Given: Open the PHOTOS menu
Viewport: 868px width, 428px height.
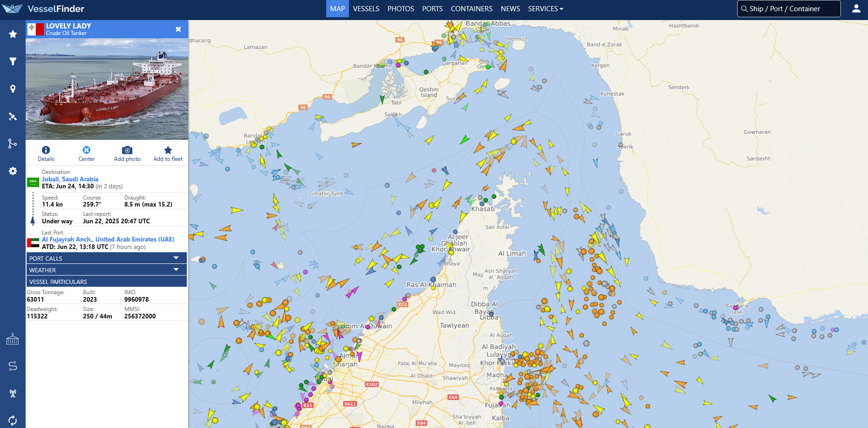Looking at the screenshot, I should point(401,8).
